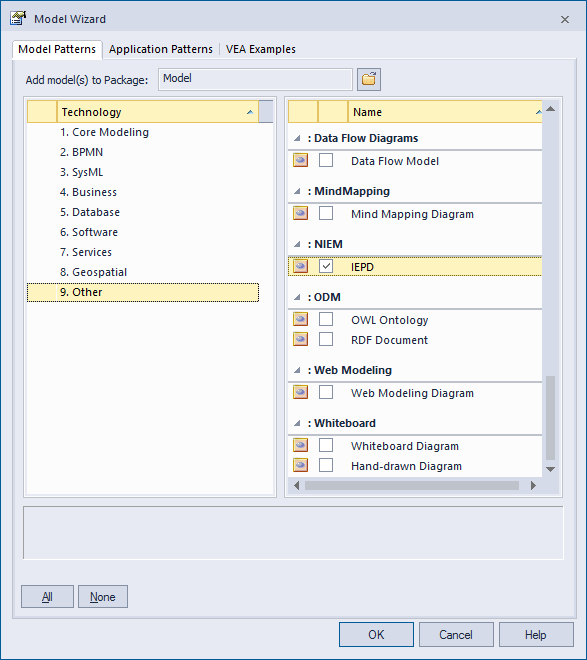The height and width of the screenshot is (660, 587).
Task: Collapse the NIEM group
Action: click(297, 244)
